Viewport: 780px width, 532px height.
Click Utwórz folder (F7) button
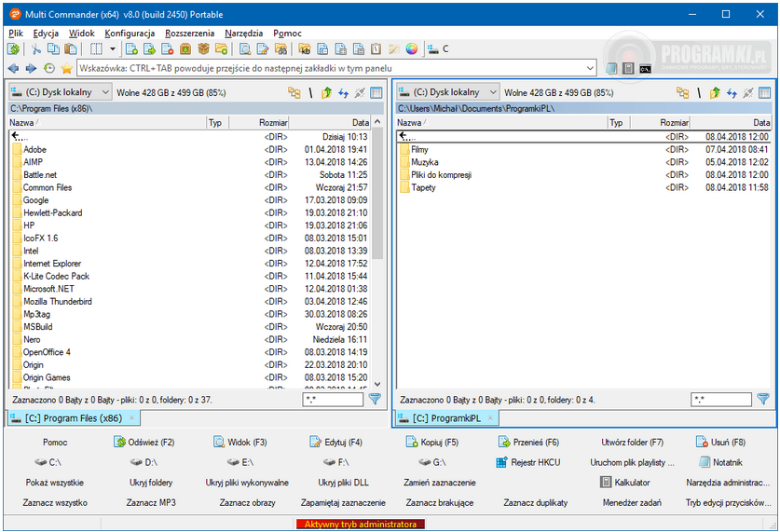(x=632, y=442)
